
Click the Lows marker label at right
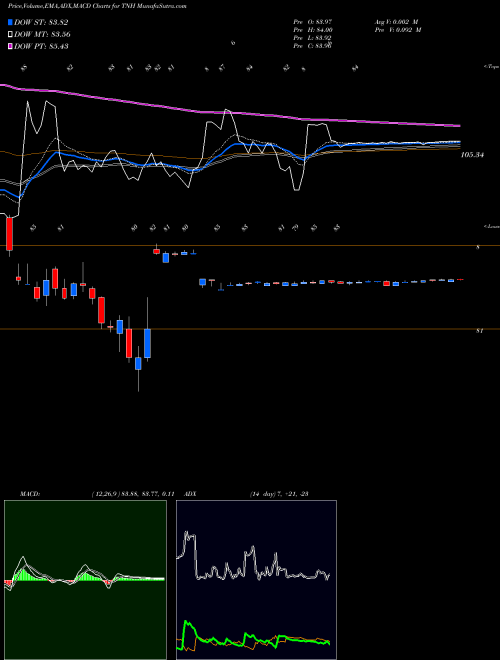(x=491, y=226)
